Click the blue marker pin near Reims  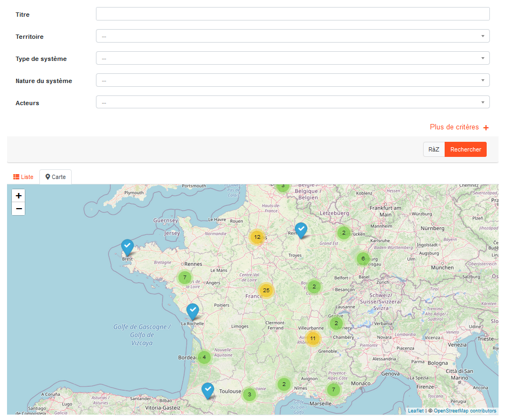(301, 231)
